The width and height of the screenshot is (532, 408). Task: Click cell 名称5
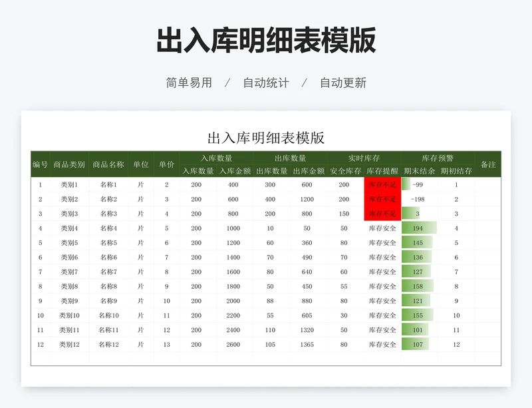click(x=108, y=243)
